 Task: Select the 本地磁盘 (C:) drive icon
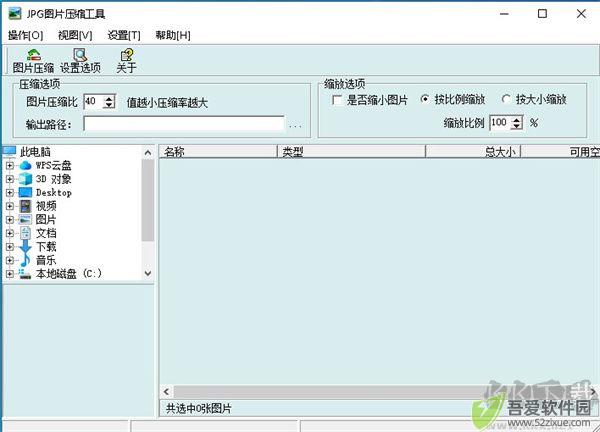[x=25, y=274]
